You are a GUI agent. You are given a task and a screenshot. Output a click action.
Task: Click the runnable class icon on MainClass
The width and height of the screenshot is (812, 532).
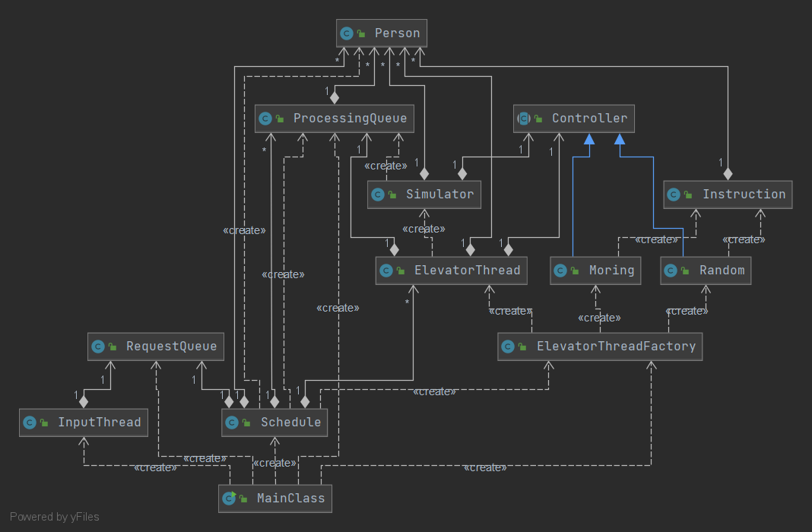point(229,499)
